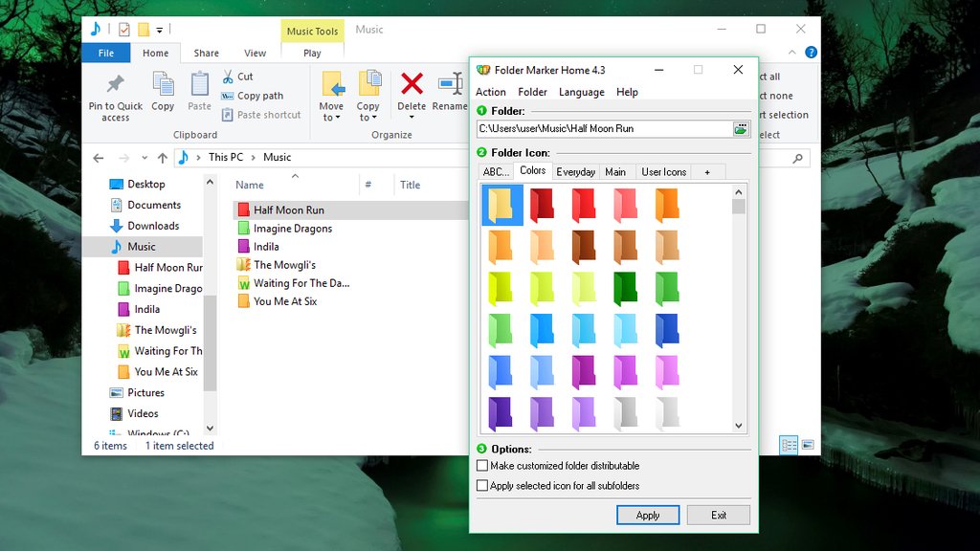Image resolution: width=980 pixels, height=551 pixels.
Task: Select the navy blue folder icon
Action: pyautogui.click(x=667, y=329)
